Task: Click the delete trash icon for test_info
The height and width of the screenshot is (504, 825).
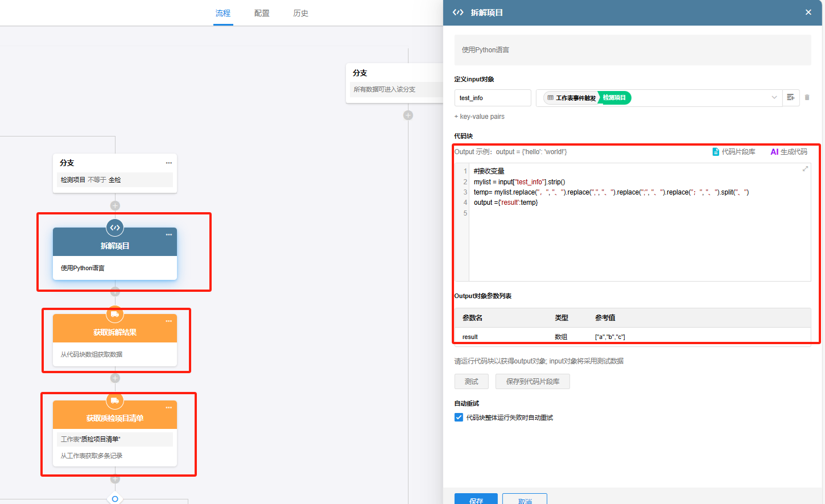Action: point(807,98)
